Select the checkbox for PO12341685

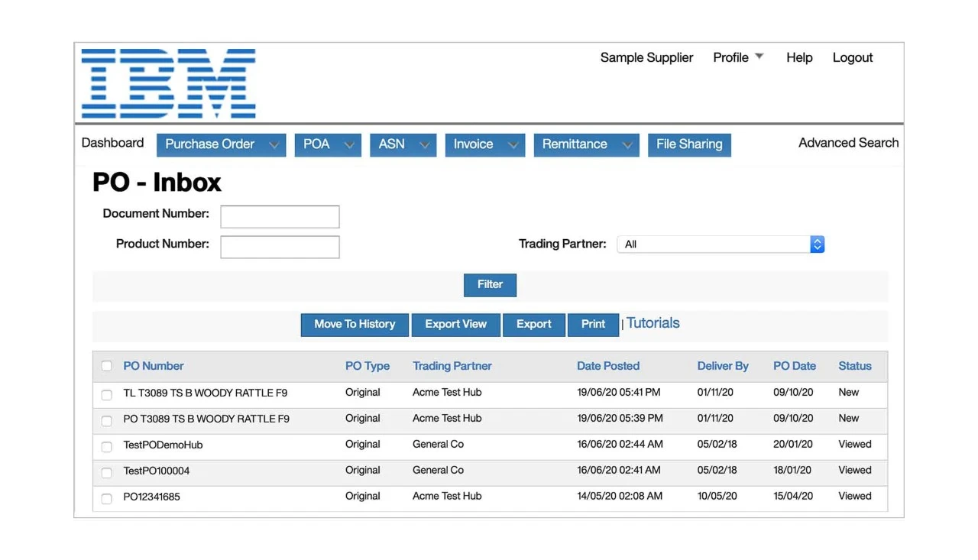click(x=107, y=499)
